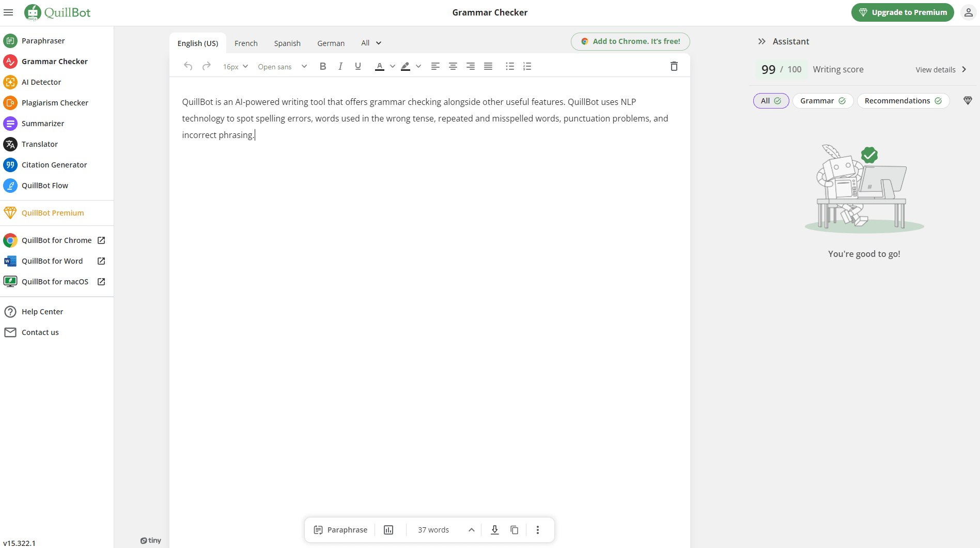
Task: Redo the last edit
Action: [207, 66]
